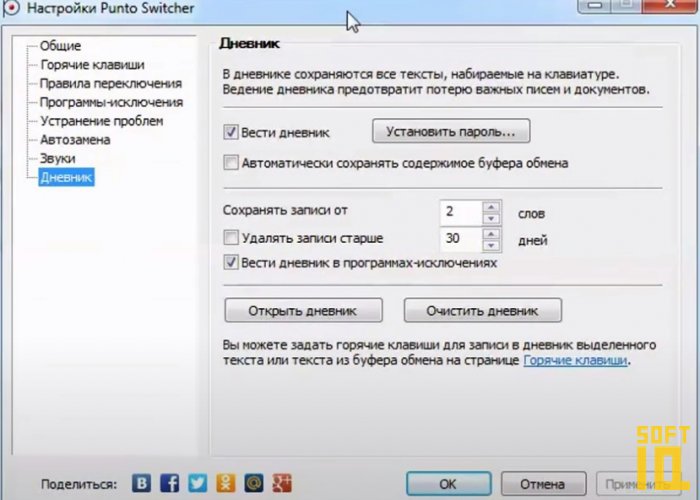Viewport: 700px width, 500px height.
Task: Share via VKontakte icon
Action: point(142,483)
